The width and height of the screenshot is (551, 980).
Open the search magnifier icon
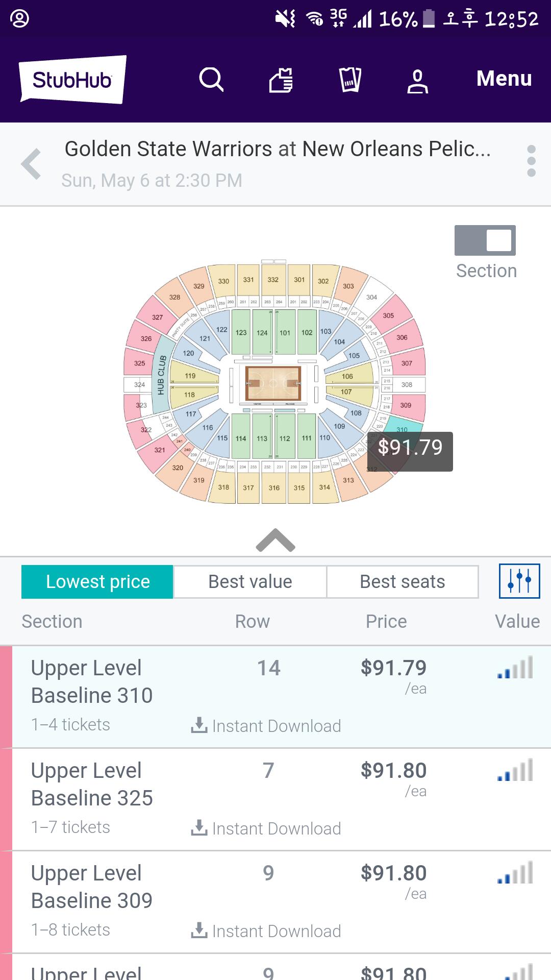(x=211, y=80)
